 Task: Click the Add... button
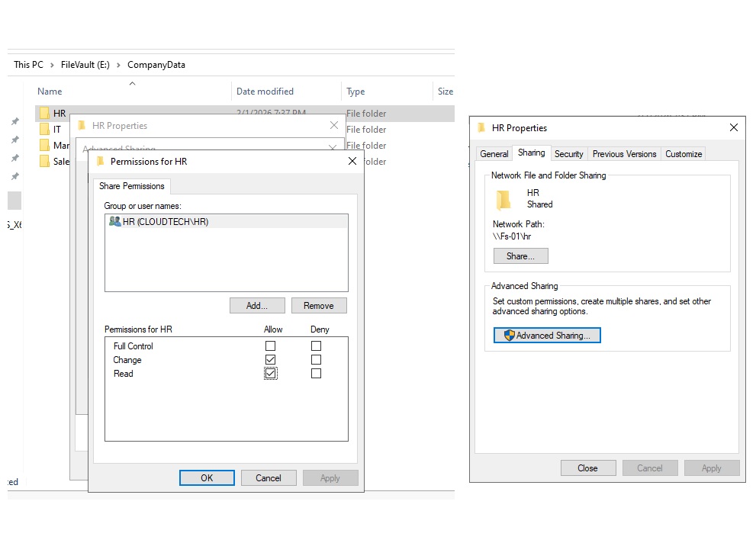coord(257,306)
